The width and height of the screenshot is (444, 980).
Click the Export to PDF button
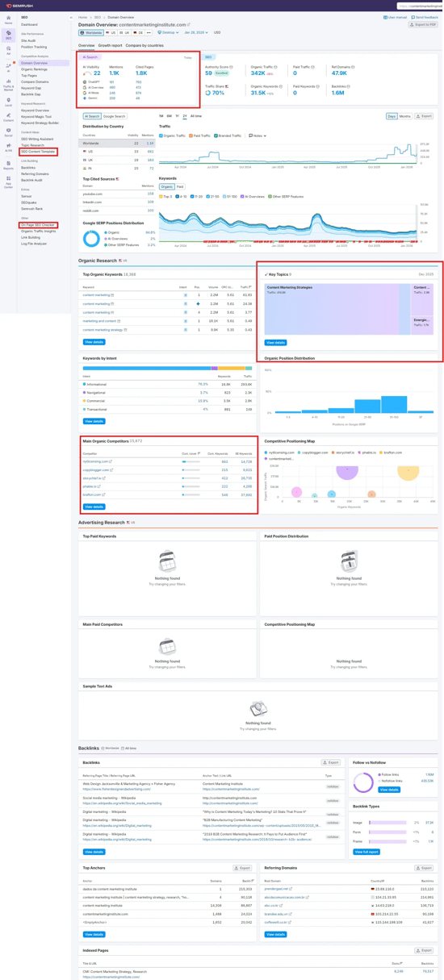(x=423, y=25)
